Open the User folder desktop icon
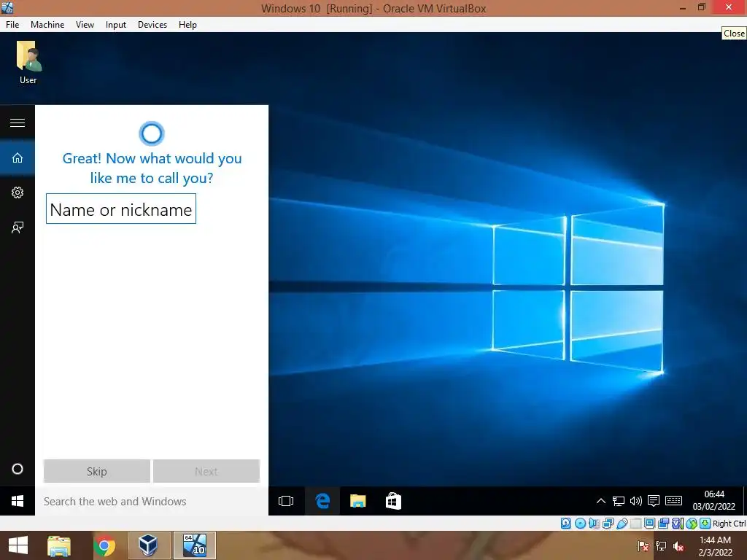 click(x=28, y=63)
